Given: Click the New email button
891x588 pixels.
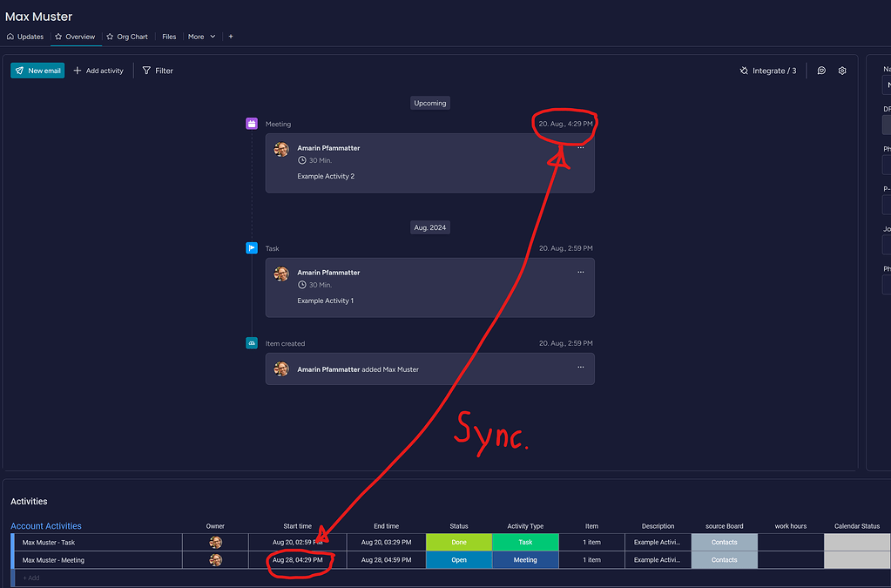Looking at the screenshot, I should [37, 71].
